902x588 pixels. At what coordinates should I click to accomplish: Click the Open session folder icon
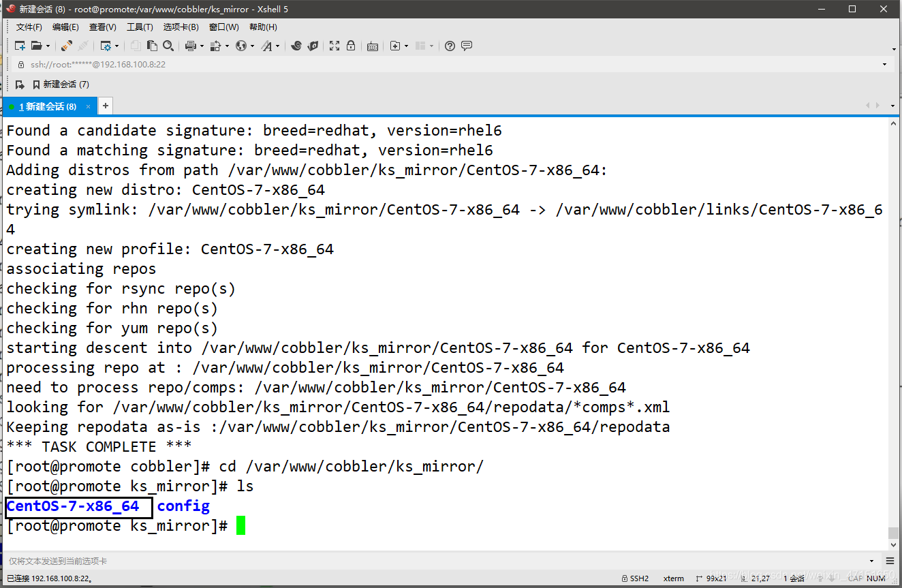click(x=36, y=46)
